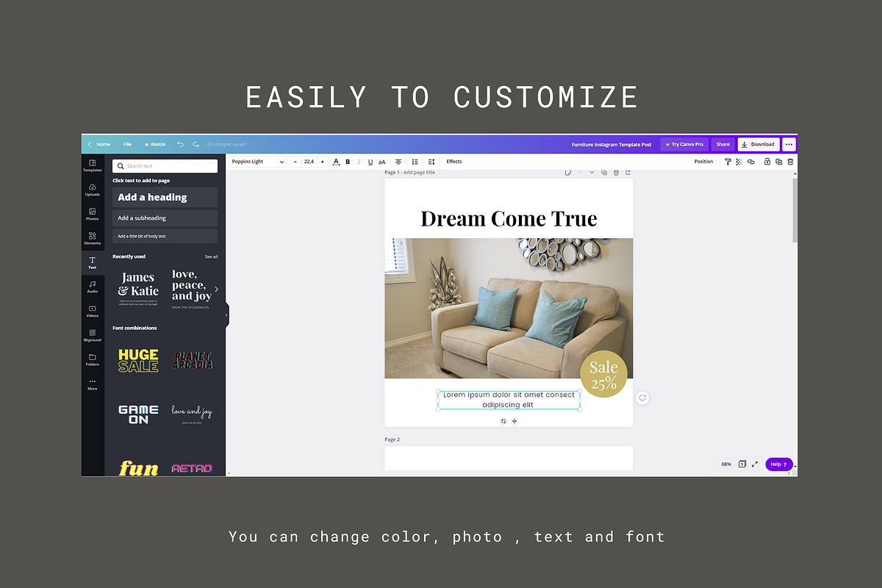Select the love and joy script combination
The width and height of the screenshot is (882, 588).
[192, 413]
